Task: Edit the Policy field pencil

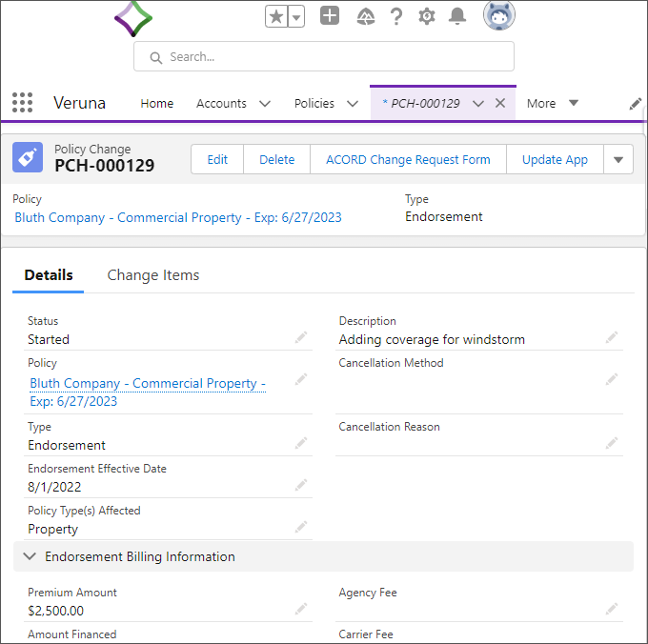Action: (301, 379)
